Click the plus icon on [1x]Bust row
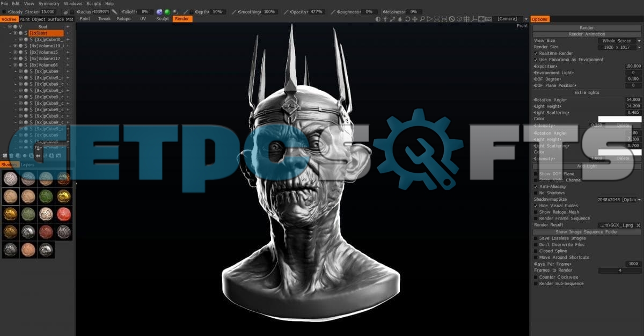Screen dimensions: 644x336 tap(68, 33)
